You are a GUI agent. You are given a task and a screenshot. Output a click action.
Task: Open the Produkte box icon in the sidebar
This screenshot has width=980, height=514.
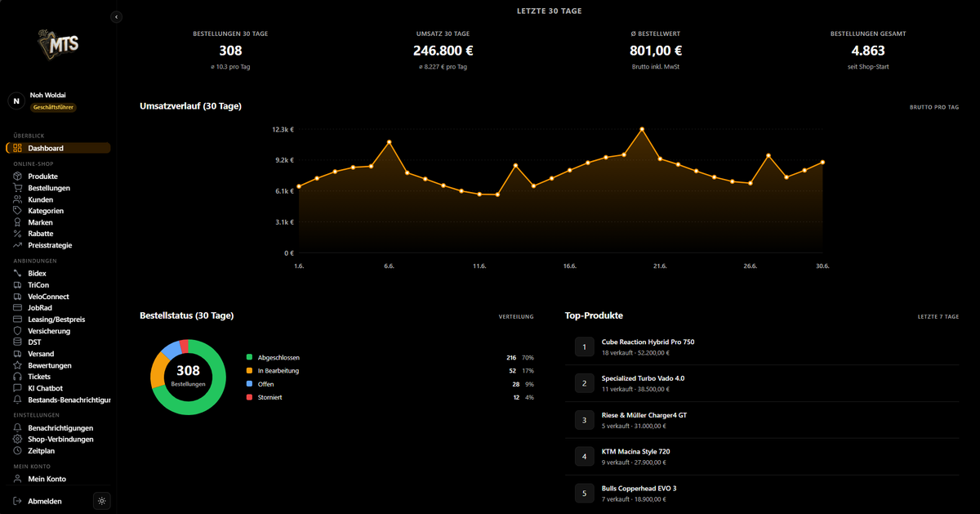tap(18, 177)
